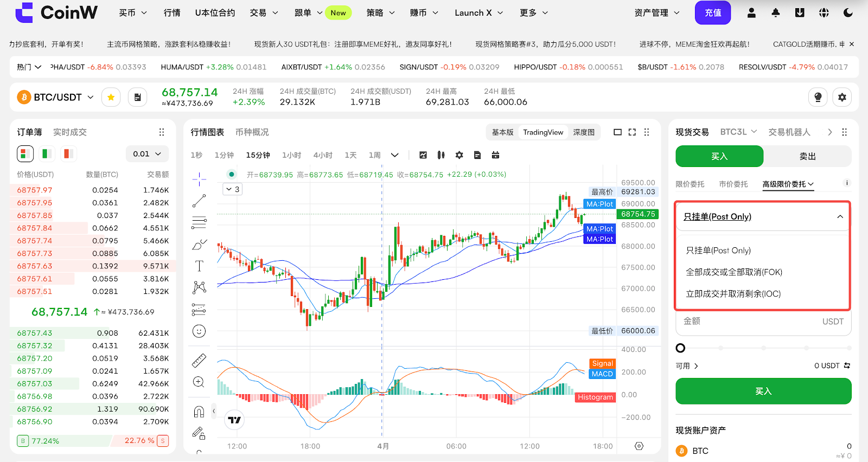Select the 深度图 chart view
The width and height of the screenshot is (868, 462).
[584, 132]
